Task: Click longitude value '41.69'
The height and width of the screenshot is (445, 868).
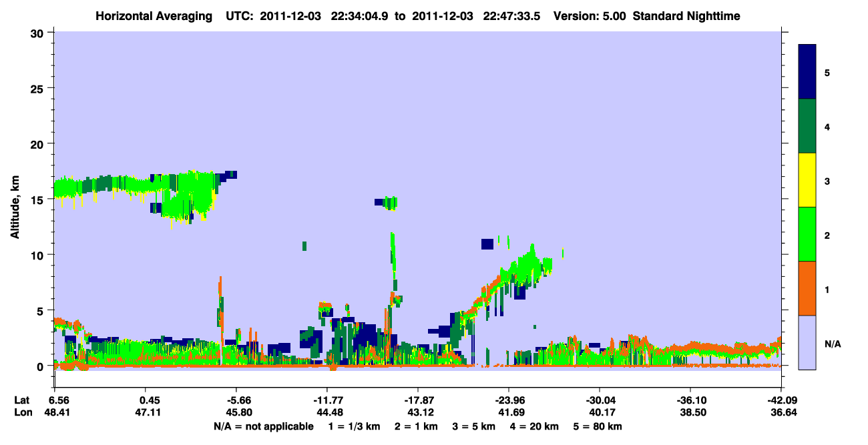Action: [x=511, y=412]
